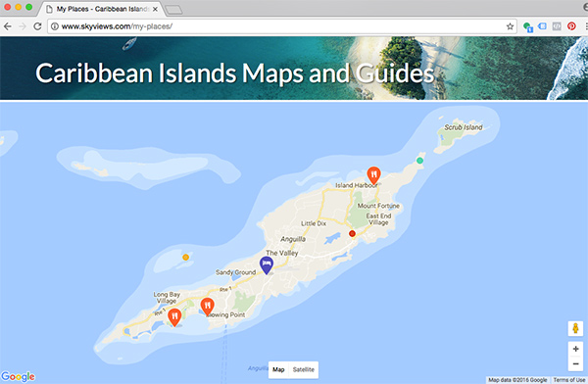Click the Sandy Ground label
The width and height of the screenshot is (588, 384).
pyautogui.click(x=235, y=272)
